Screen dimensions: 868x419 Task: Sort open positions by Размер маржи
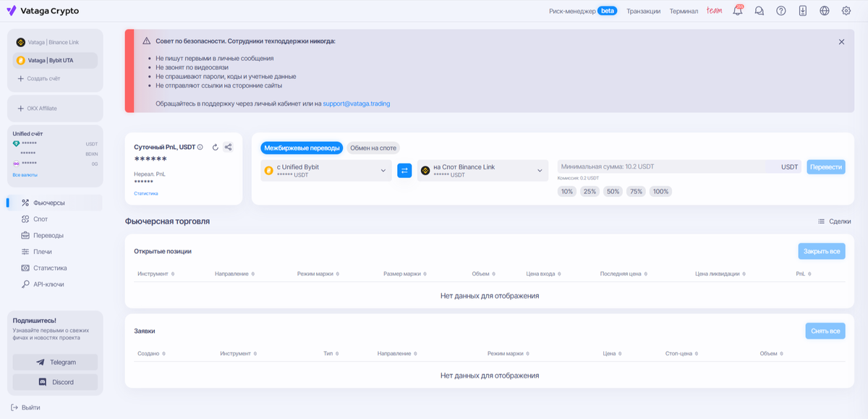tap(405, 274)
